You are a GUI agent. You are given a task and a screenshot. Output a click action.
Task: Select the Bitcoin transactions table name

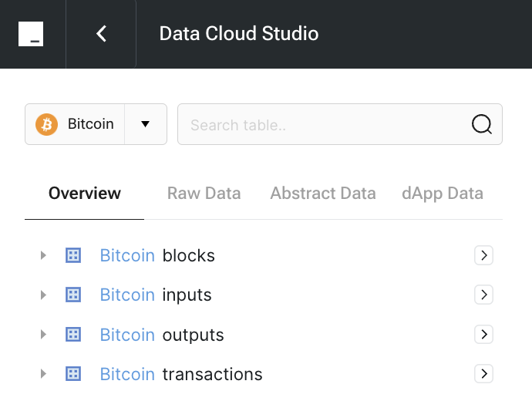click(181, 374)
